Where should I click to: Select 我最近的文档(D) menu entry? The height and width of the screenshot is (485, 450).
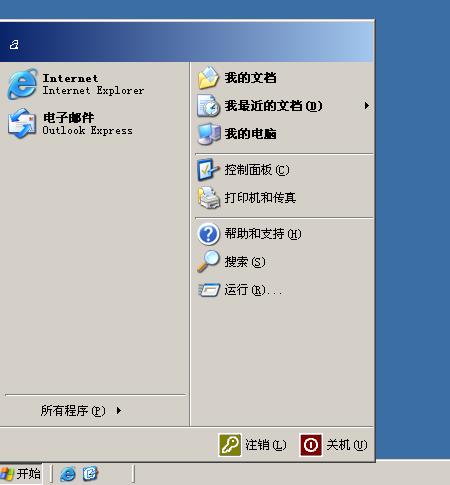283,106
